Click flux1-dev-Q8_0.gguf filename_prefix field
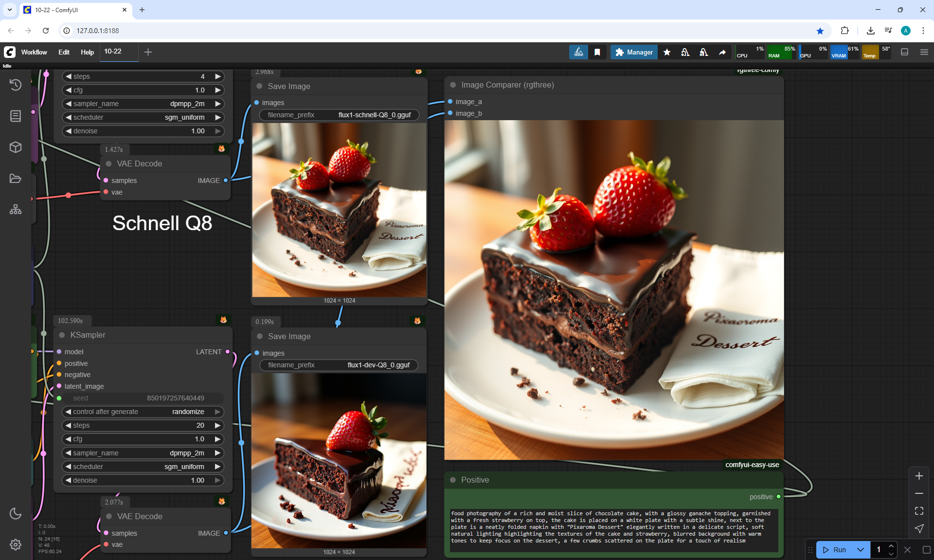Screen dimensions: 934x560 339,365
